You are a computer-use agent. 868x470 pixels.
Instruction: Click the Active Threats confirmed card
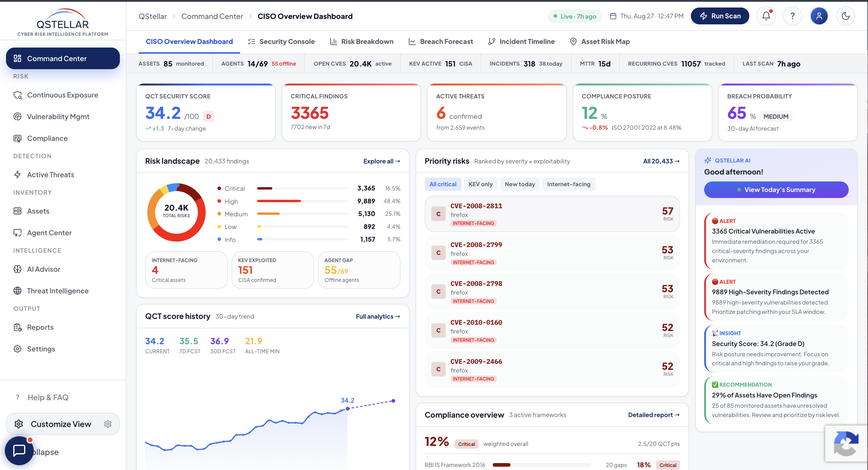click(x=497, y=112)
